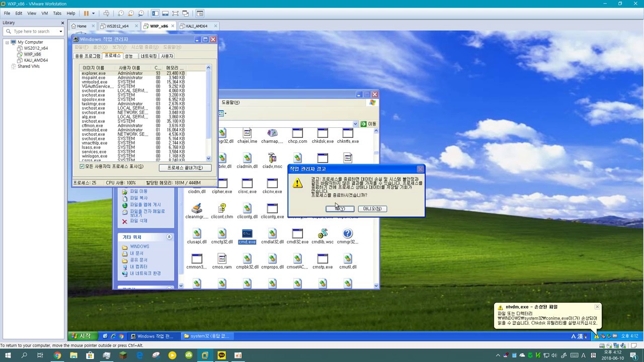
Task: Collapse the 기타 위치 panel chevron
Action: [169, 237]
